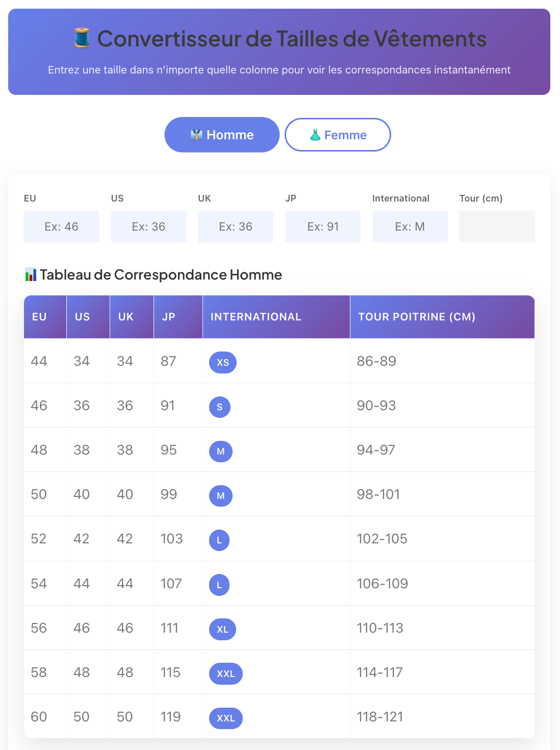
Task: Click the S size badge
Action: 220,407
